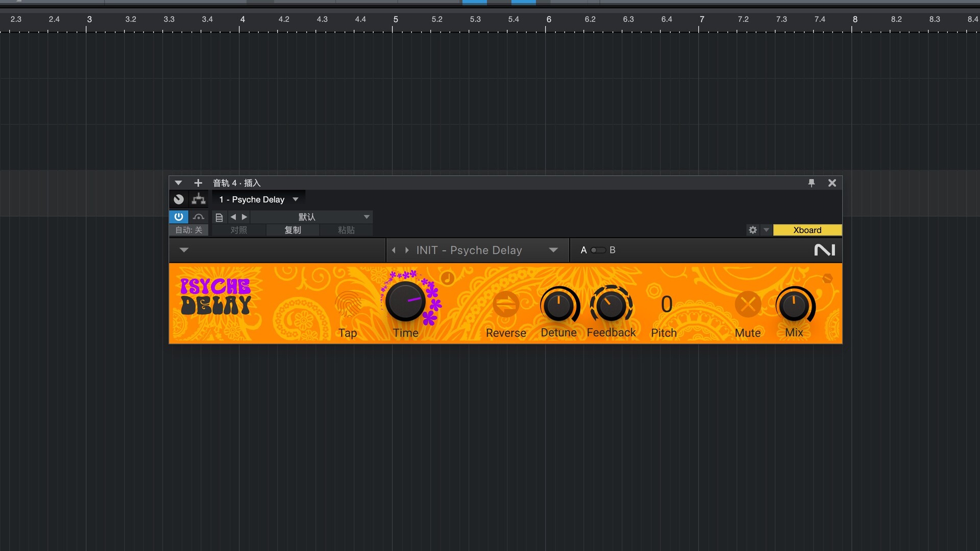Click the Time knob
Viewport: 980px width, 551px height.
point(405,301)
